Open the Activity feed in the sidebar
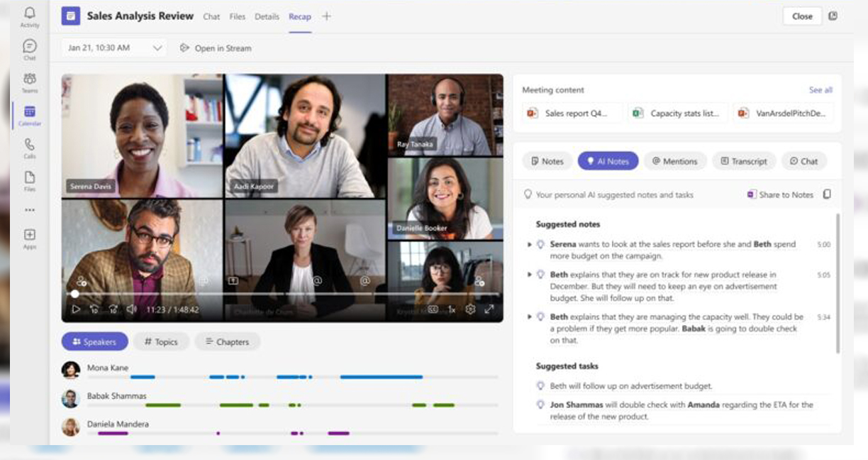Image resolution: width=868 pixels, height=460 pixels. click(29, 18)
